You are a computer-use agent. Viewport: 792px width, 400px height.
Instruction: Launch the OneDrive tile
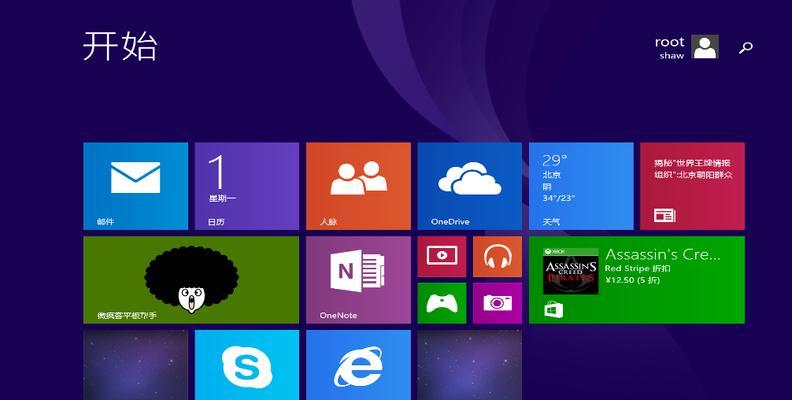(470, 186)
